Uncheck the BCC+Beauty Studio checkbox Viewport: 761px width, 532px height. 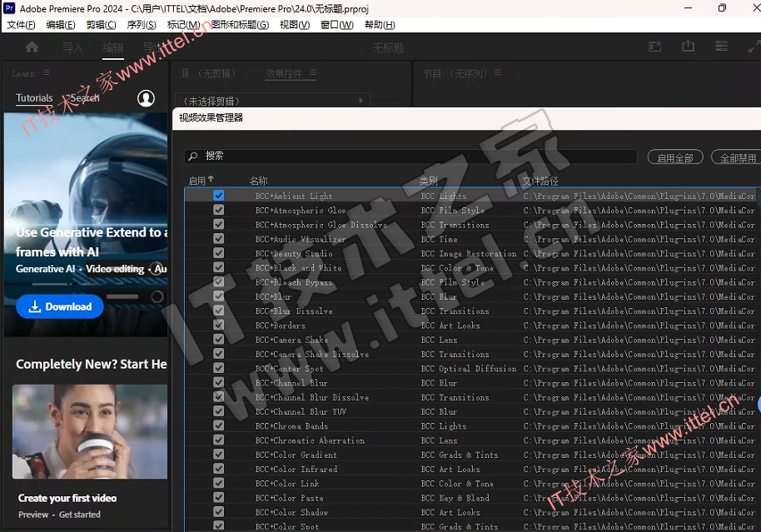(219, 253)
